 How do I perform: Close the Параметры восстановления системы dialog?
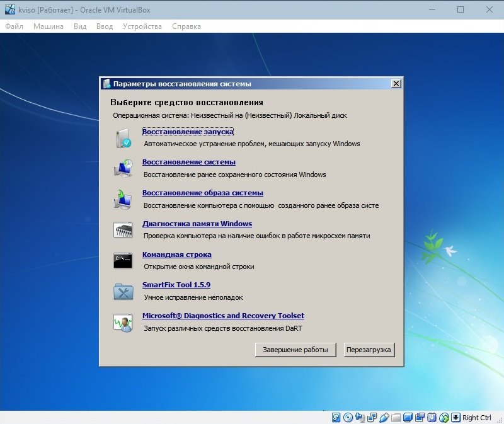pyautogui.click(x=396, y=84)
